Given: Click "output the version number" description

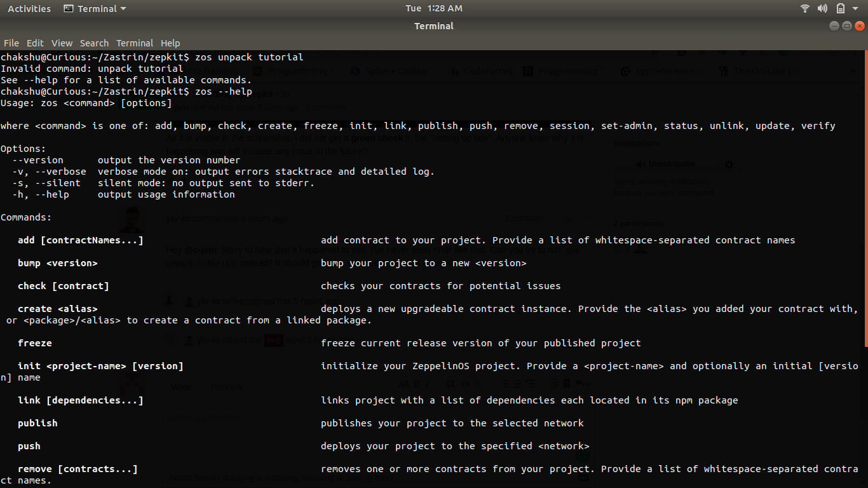Looking at the screenshot, I should (x=169, y=160).
